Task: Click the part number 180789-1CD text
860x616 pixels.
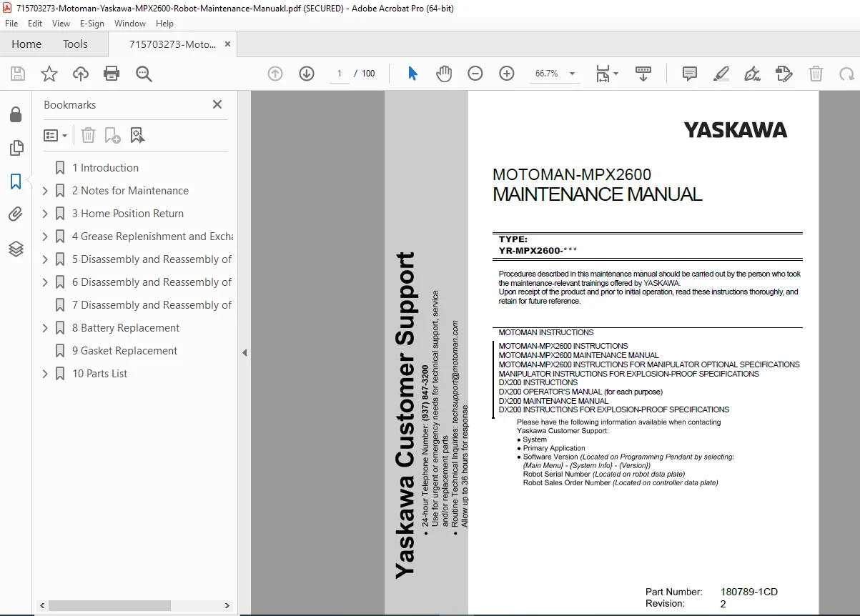Action: click(749, 592)
